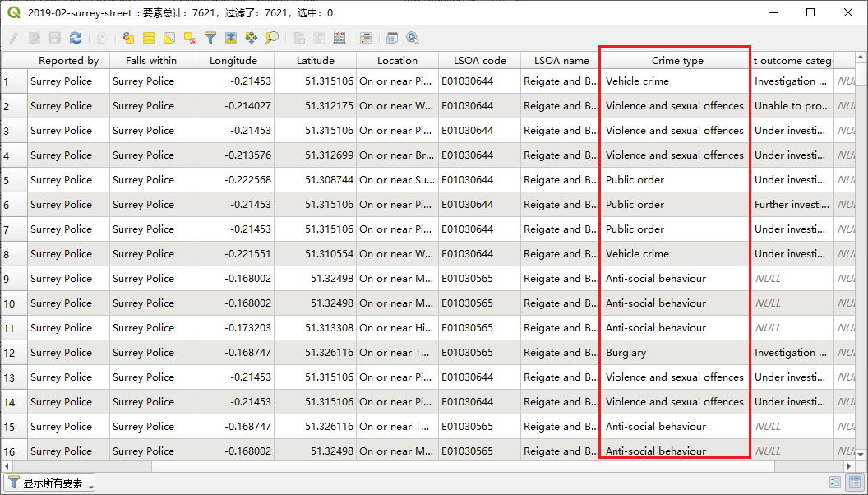Click the 'Further investi...' outcome cell
The width and height of the screenshot is (868, 495).
(792, 205)
